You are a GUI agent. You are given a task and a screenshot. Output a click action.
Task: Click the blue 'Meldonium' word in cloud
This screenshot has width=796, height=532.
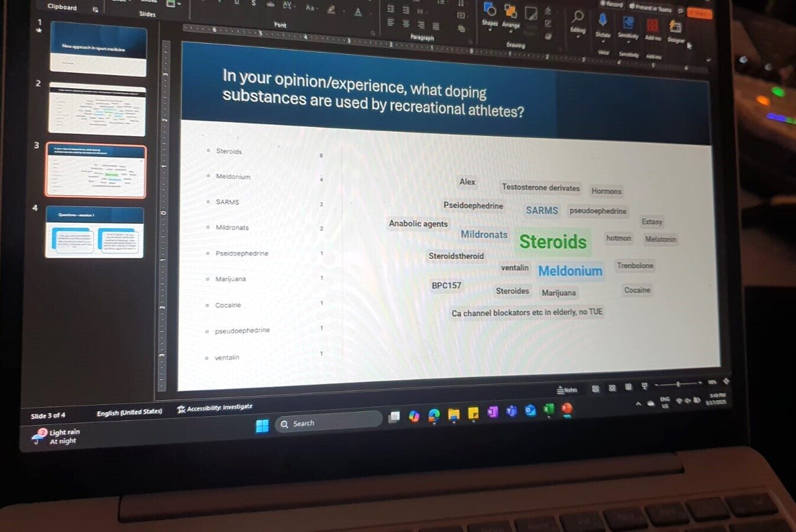[x=570, y=271]
